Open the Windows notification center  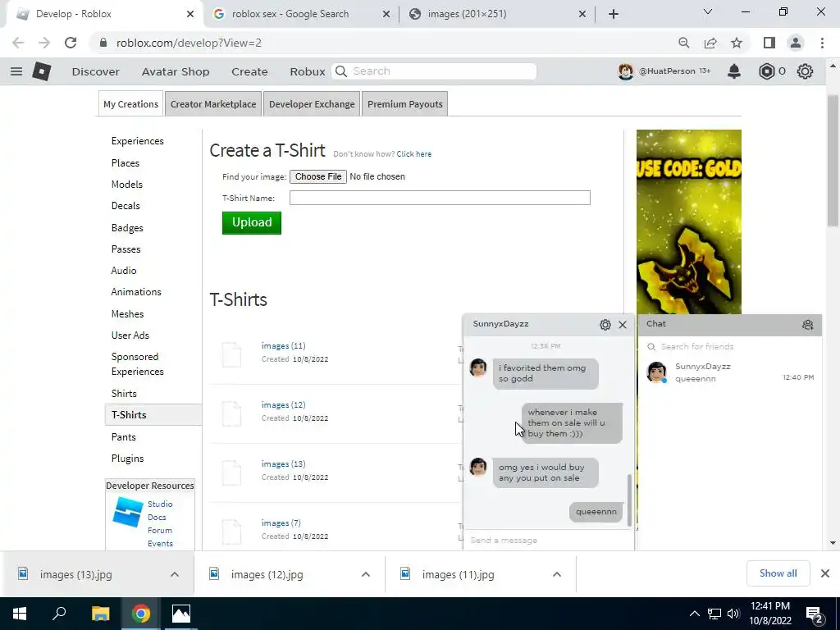[x=815, y=615]
